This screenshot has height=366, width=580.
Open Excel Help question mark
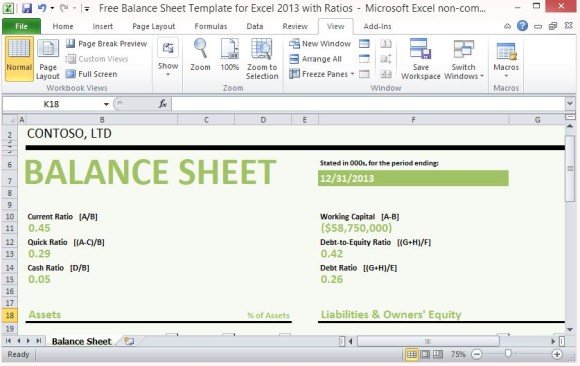tap(522, 26)
